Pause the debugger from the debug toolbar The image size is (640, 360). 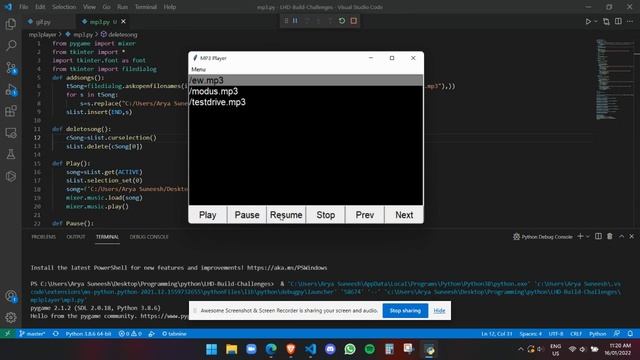[x=295, y=21]
